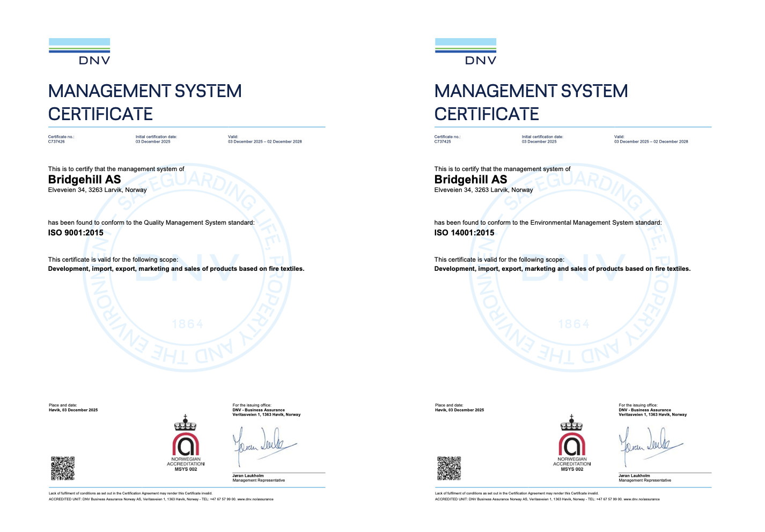Image resolution: width=765 pixels, height=532 pixels.
Task: Open the www.dnv.no/assurance link on right certificate
Action: point(642,499)
